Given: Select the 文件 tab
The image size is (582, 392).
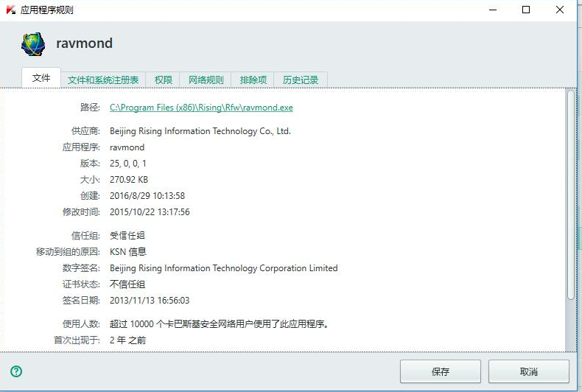Looking at the screenshot, I should tap(41, 78).
